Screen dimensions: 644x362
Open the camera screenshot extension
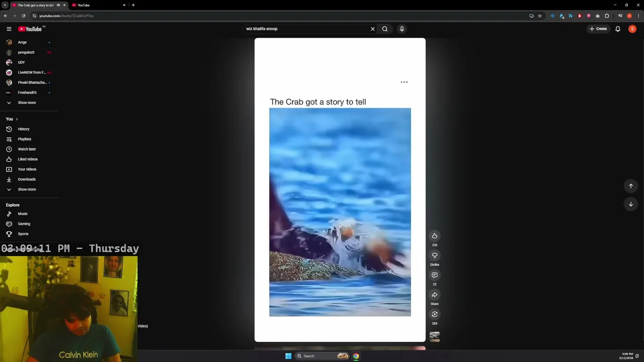tap(598, 16)
